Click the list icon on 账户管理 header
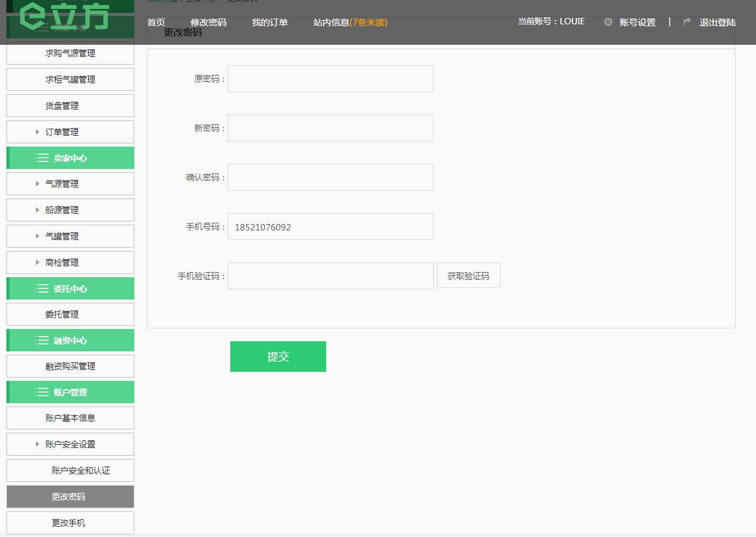 tap(42, 392)
